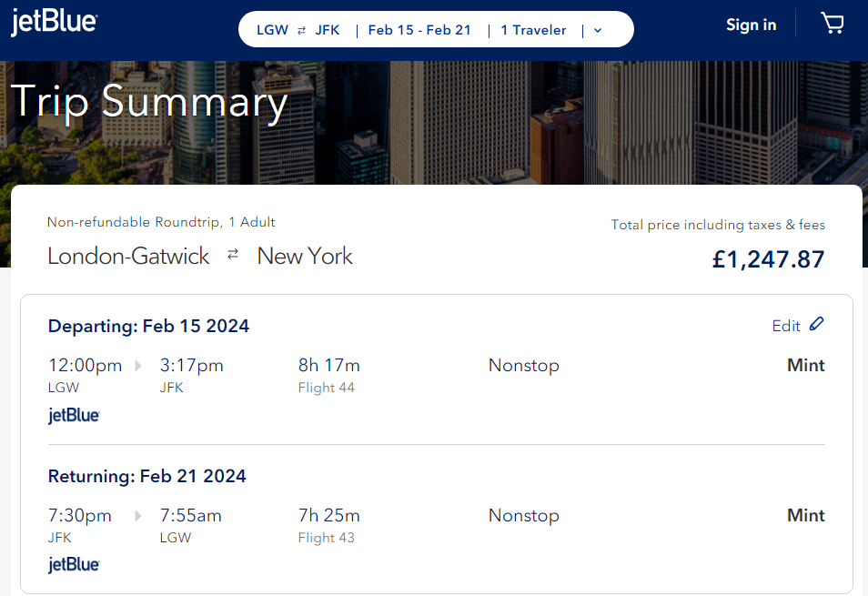Click the roundtrip arrows beside London-Gatwick
Screen dimensions: 868x596
point(233,256)
